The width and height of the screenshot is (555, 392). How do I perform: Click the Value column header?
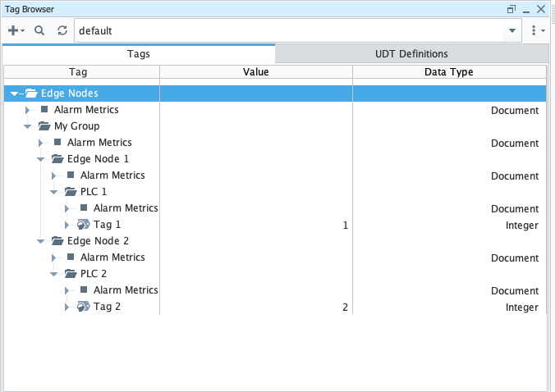tap(256, 72)
